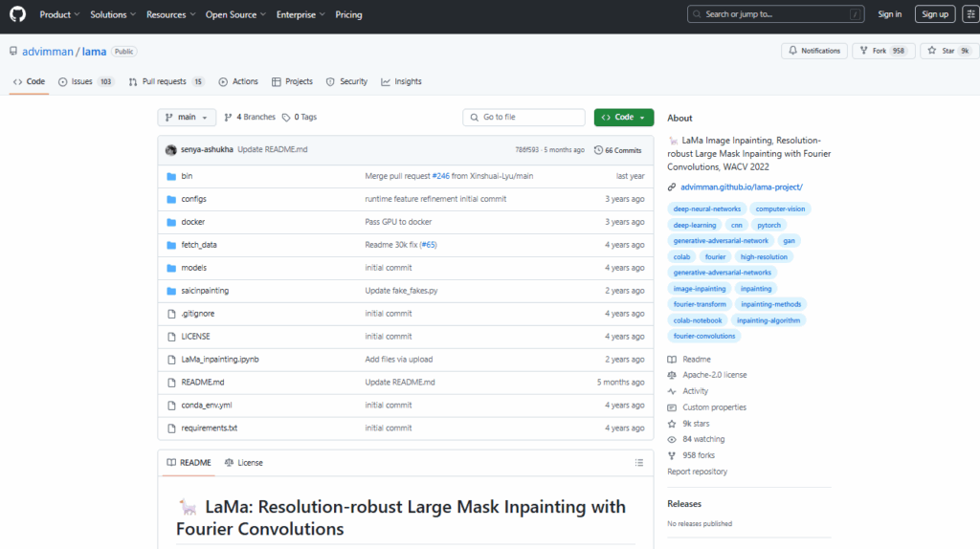Viewport: 980px width, 549px height.
Task: Open the 66 Commits history
Action: click(x=617, y=150)
